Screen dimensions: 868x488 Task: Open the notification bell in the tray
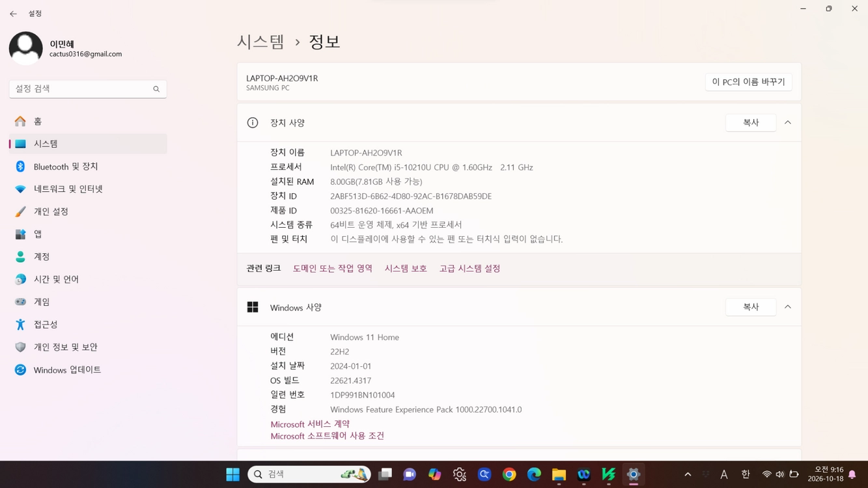click(x=852, y=475)
